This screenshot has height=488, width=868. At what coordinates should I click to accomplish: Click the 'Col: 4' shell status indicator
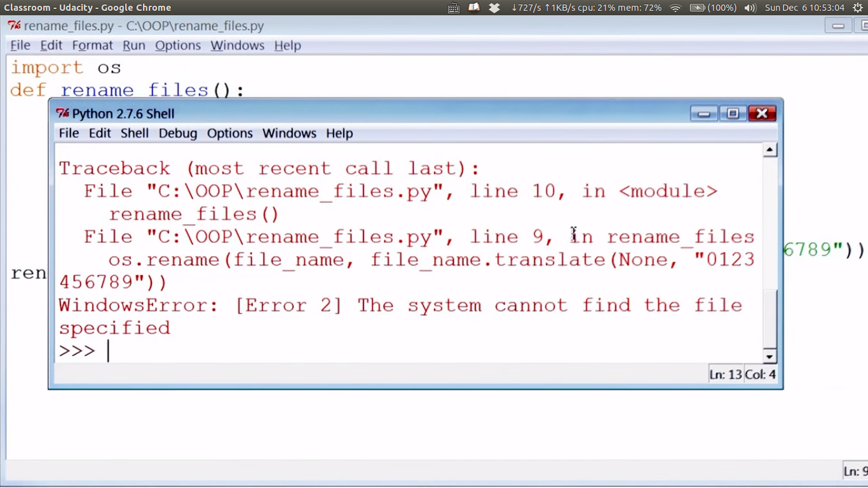[x=761, y=375]
